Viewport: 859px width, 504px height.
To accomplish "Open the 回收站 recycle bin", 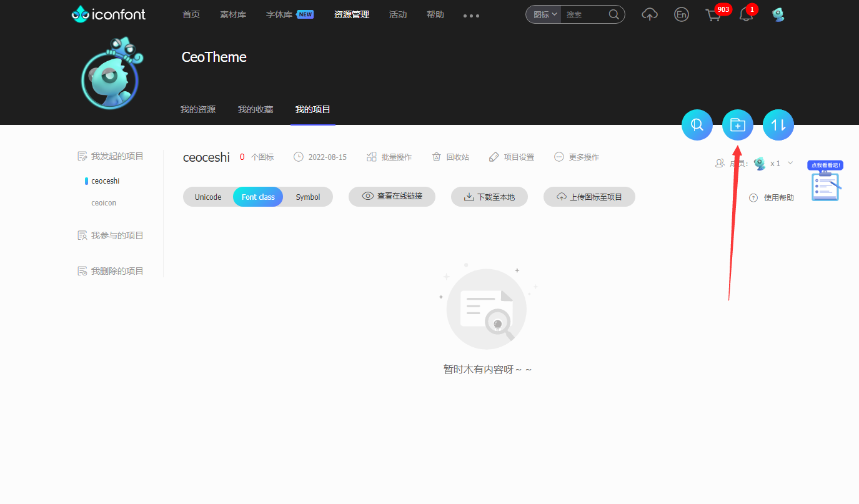I will 450,157.
